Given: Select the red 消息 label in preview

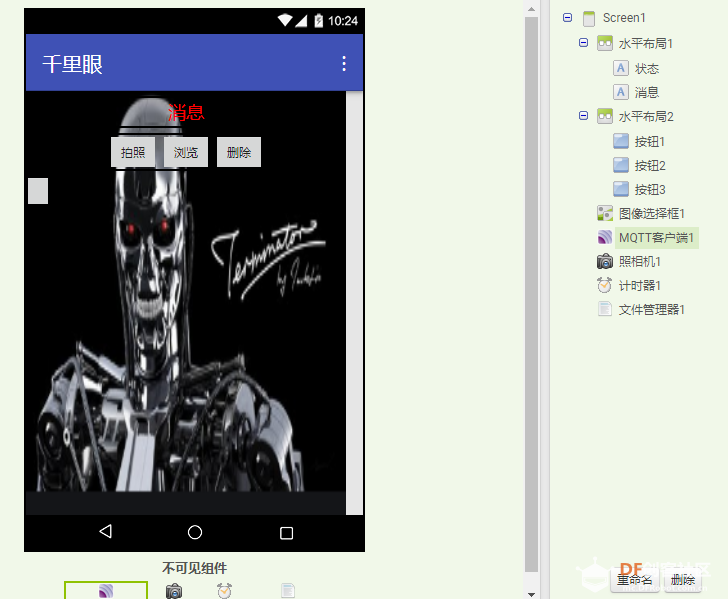Looking at the screenshot, I should (186, 112).
